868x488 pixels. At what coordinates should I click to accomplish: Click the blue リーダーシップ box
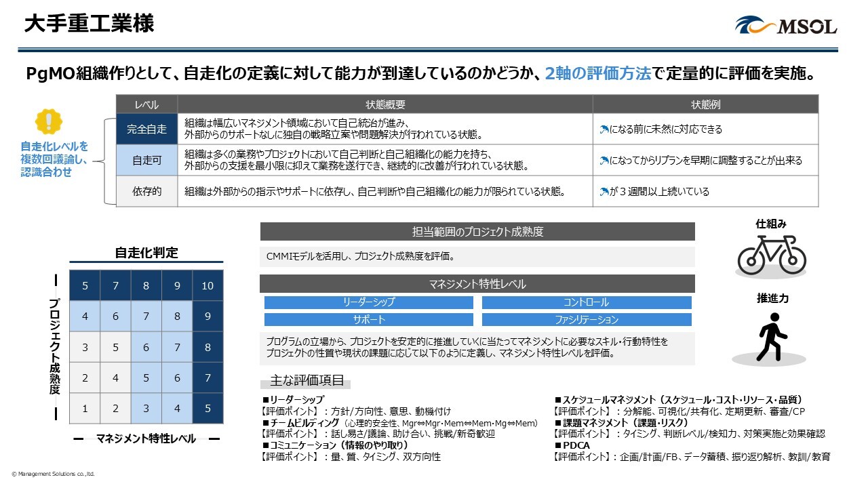[x=369, y=302]
